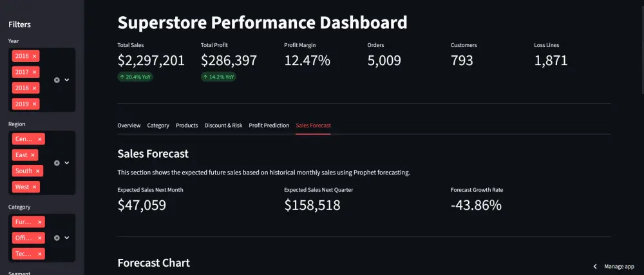This screenshot has height=275, width=644.
Task: Click the Manage app button
Action: pos(619,266)
